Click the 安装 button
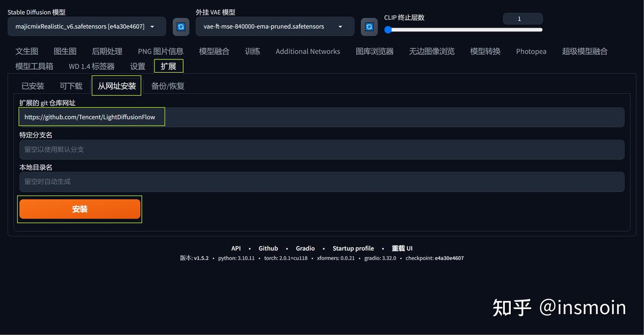Screen dimensions: 644x335 pyautogui.click(x=80, y=209)
